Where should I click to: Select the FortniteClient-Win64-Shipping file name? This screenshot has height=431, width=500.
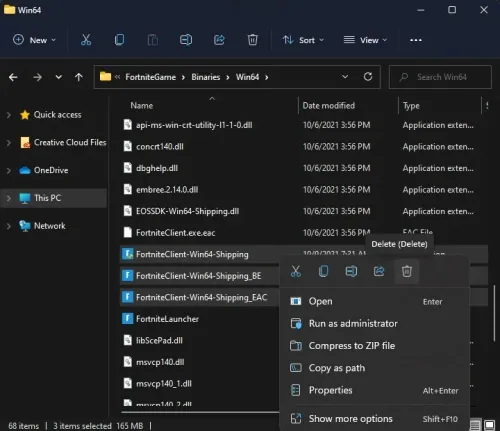click(x=192, y=254)
